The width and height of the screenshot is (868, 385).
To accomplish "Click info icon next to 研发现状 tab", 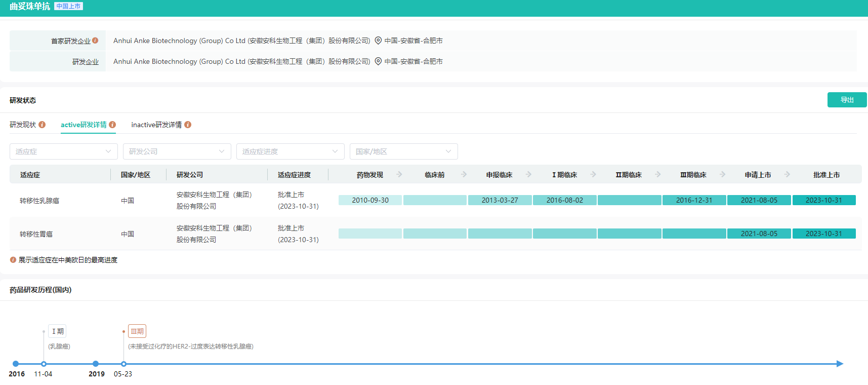I will point(42,125).
